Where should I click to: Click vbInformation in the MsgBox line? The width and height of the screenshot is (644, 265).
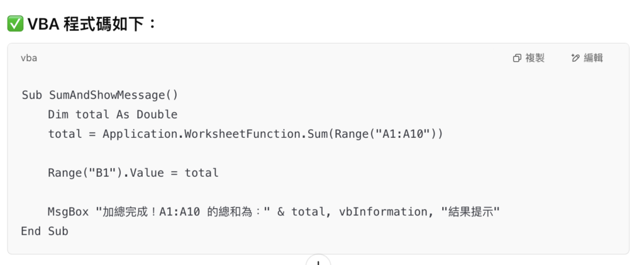(x=380, y=211)
